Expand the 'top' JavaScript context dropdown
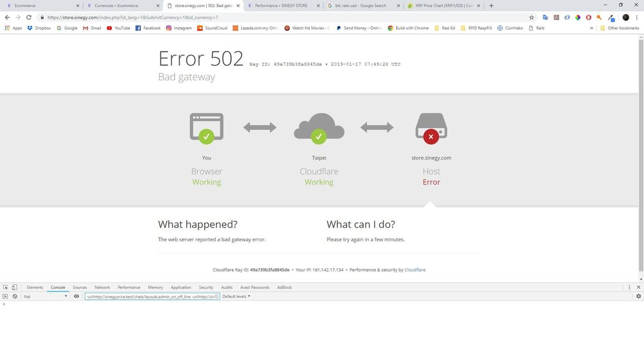The width and height of the screenshot is (644, 348). 45,297
